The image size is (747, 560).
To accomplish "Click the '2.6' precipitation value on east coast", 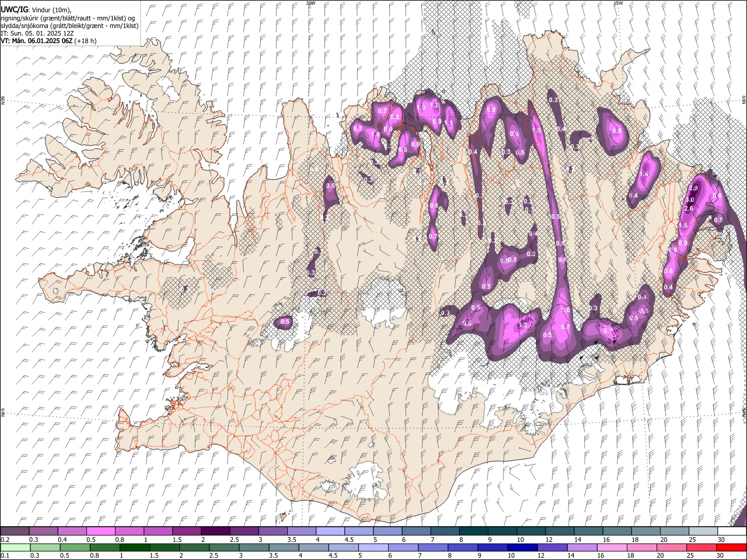I will pos(688,208).
